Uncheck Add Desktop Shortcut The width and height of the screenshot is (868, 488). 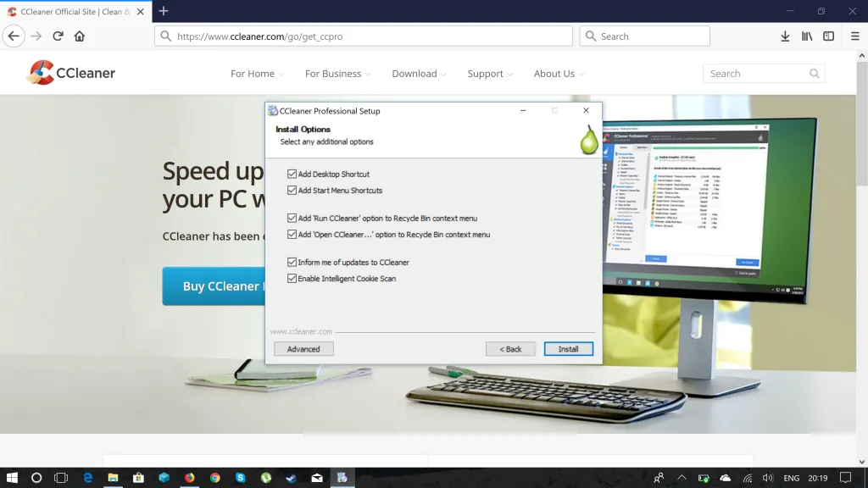(292, 174)
